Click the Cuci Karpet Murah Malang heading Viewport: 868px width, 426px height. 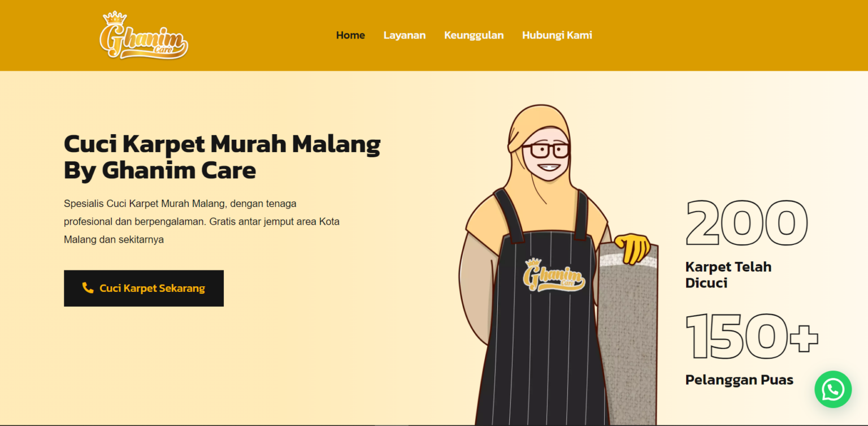tap(222, 157)
